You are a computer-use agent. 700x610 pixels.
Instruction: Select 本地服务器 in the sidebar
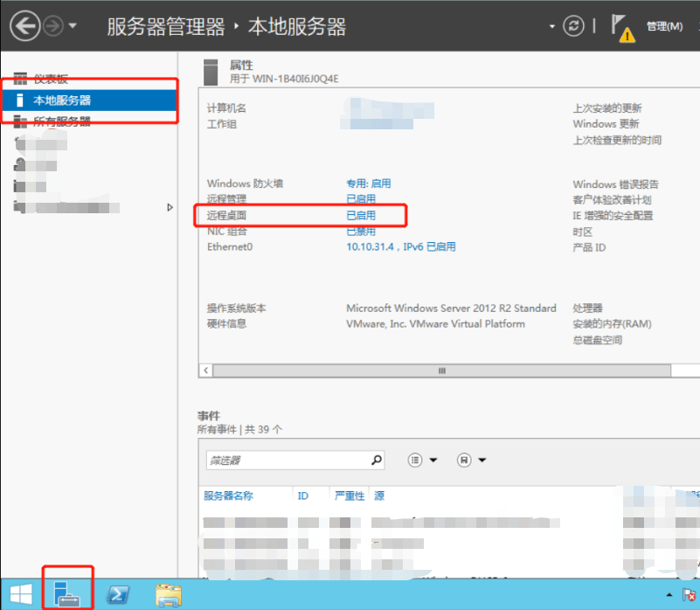coord(89,100)
